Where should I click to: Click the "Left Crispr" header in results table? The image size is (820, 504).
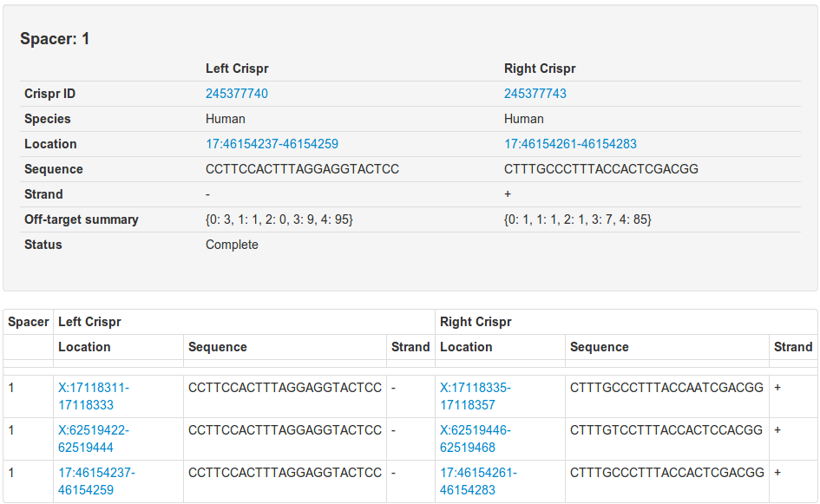coord(89,322)
